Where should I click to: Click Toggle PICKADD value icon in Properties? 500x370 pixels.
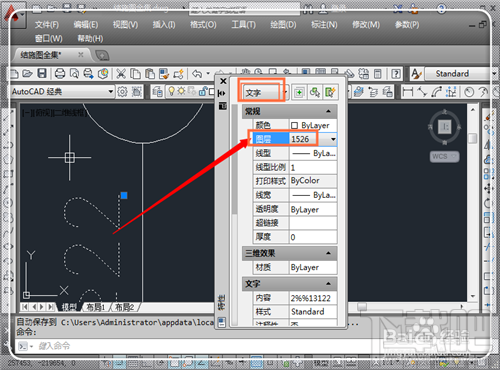click(299, 92)
